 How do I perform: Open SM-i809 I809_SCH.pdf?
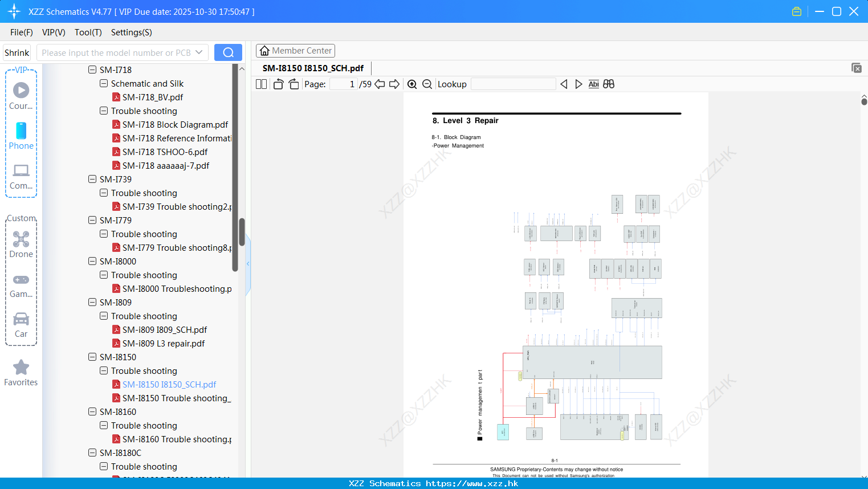pyautogui.click(x=165, y=330)
